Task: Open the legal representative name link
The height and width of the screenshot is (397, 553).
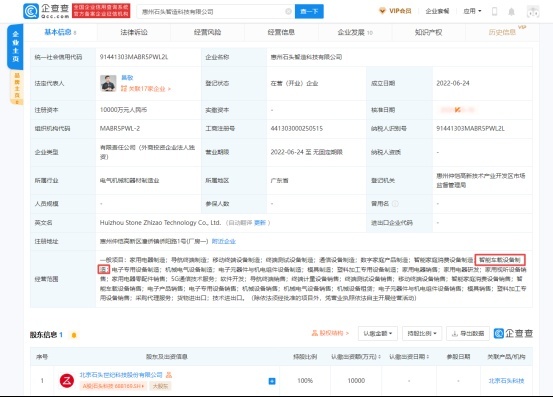Action: pos(127,78)
